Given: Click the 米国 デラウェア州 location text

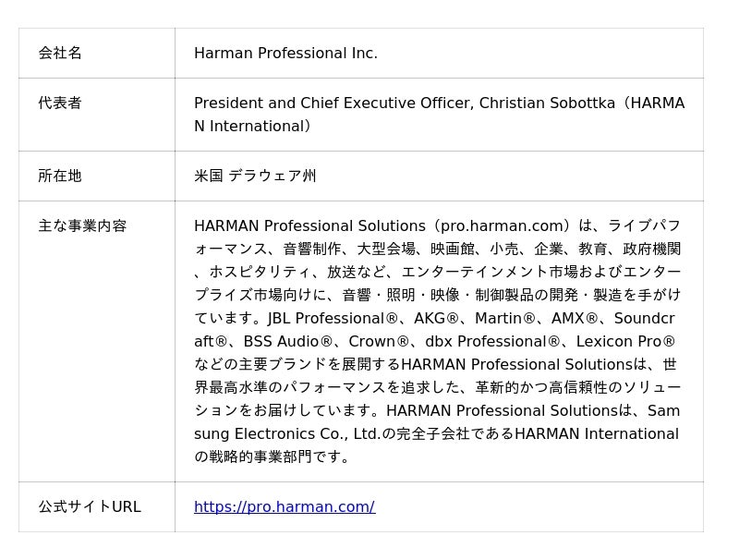Looking at the screenshot, I should (255, 176).
